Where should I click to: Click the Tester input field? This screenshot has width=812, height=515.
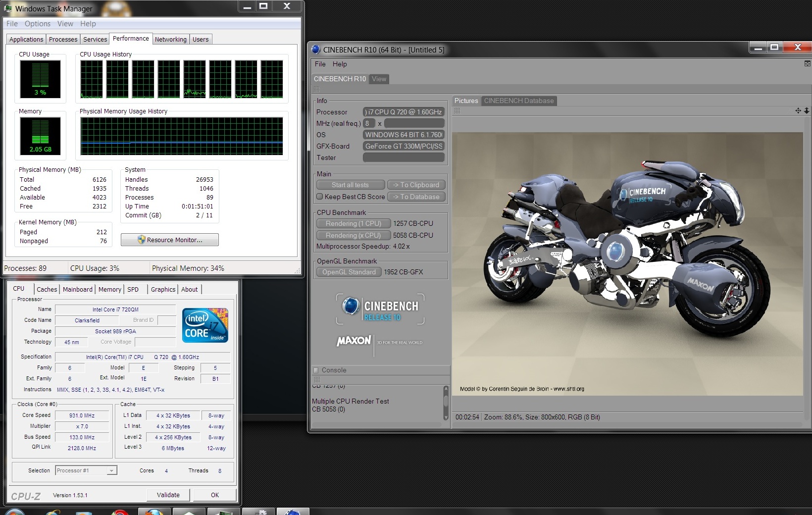[404, 157]
